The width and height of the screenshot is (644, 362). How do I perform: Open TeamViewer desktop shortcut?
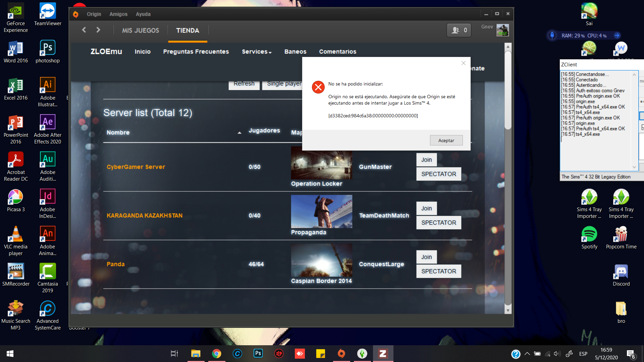pyautogui.click(x=48, y=14)
